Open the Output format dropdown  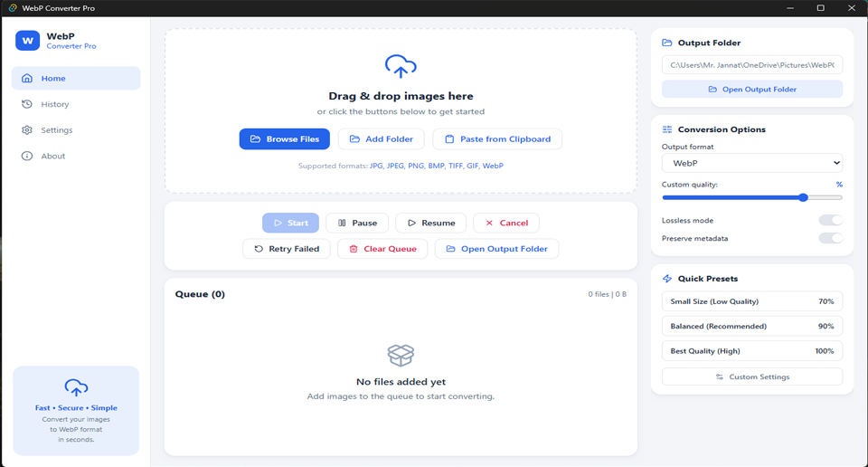pos(752,163)
